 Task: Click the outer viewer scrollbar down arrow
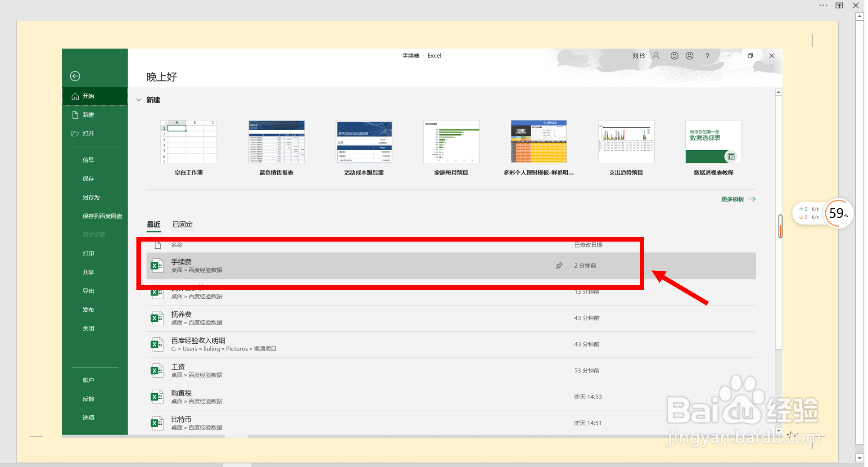point(859,458)
